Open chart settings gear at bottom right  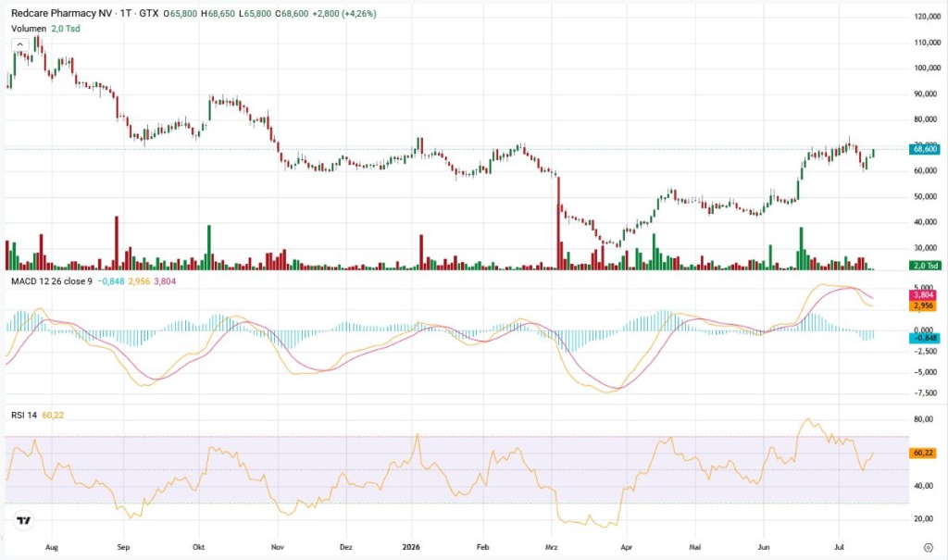coord(928,547)
